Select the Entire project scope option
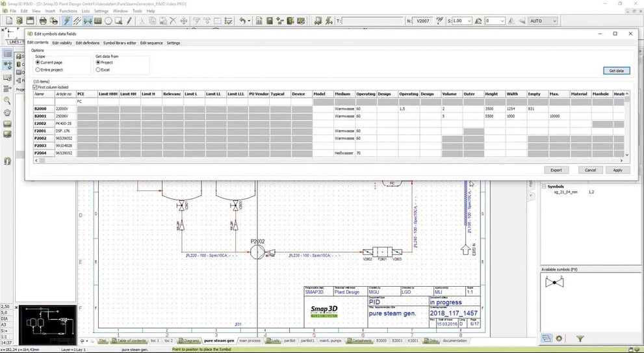Viewport: 644px width, 353px height. (49, 70)
